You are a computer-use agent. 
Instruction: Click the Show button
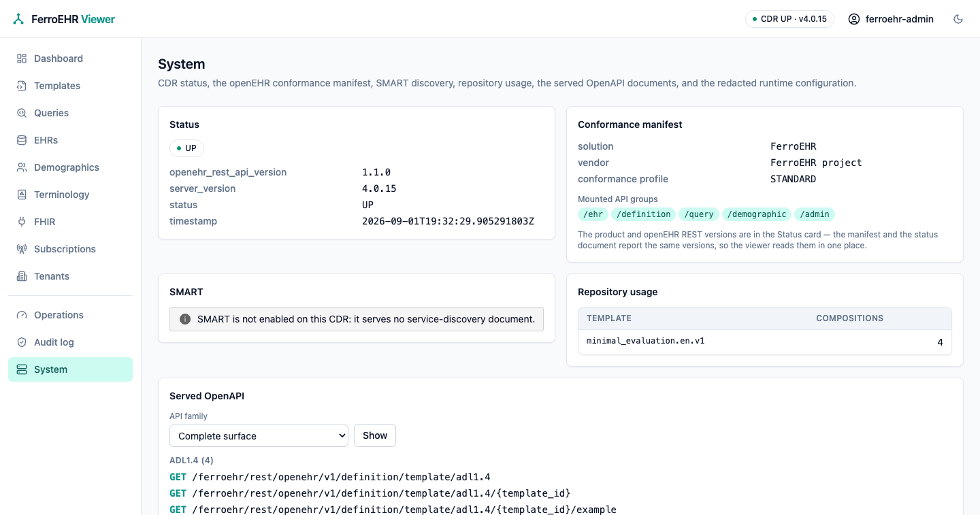(x=375, y=435)
